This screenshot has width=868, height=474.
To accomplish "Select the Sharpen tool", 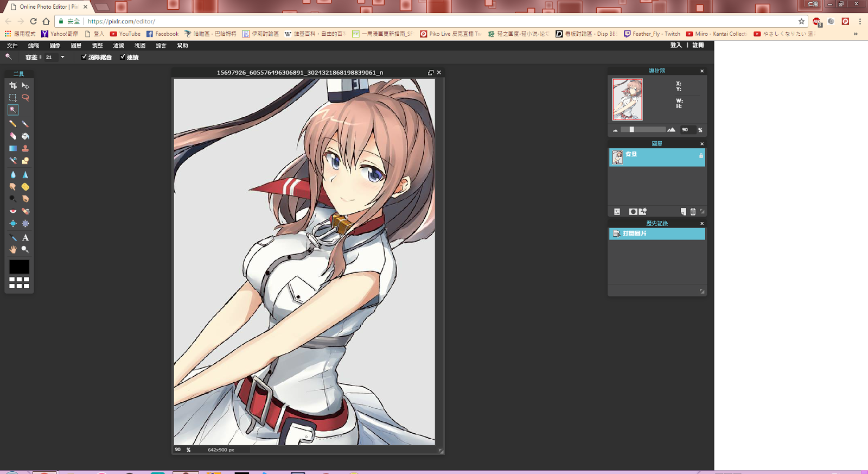I will [25, 175].
